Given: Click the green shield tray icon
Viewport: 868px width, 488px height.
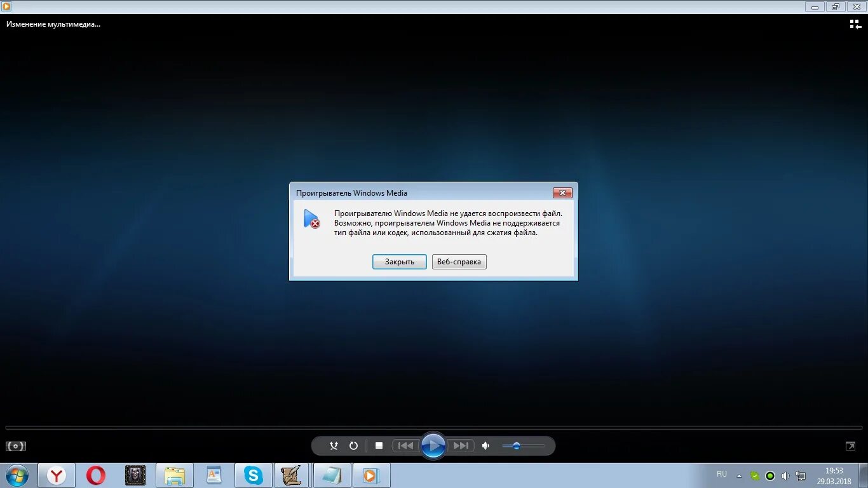Looking at the screenshot, I should pyautogui.click(x=755, y=475).
